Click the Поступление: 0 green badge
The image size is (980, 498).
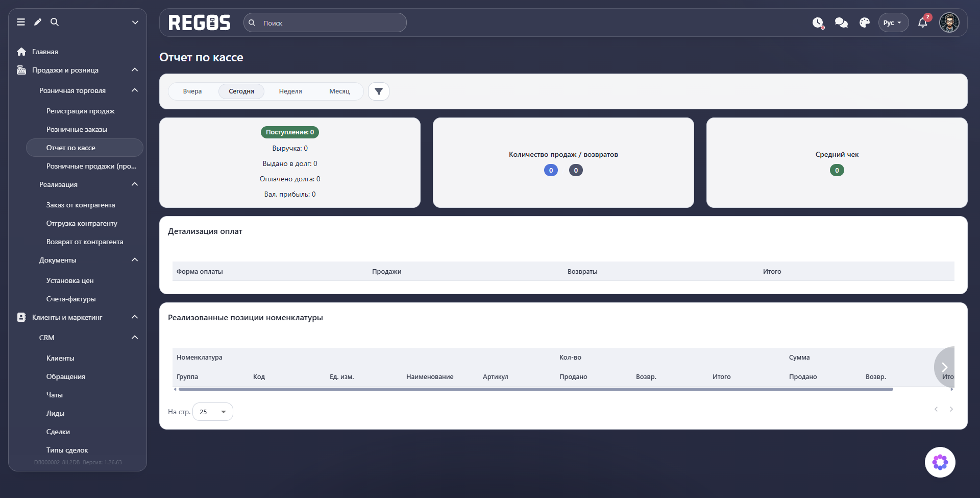click(290, 132)
